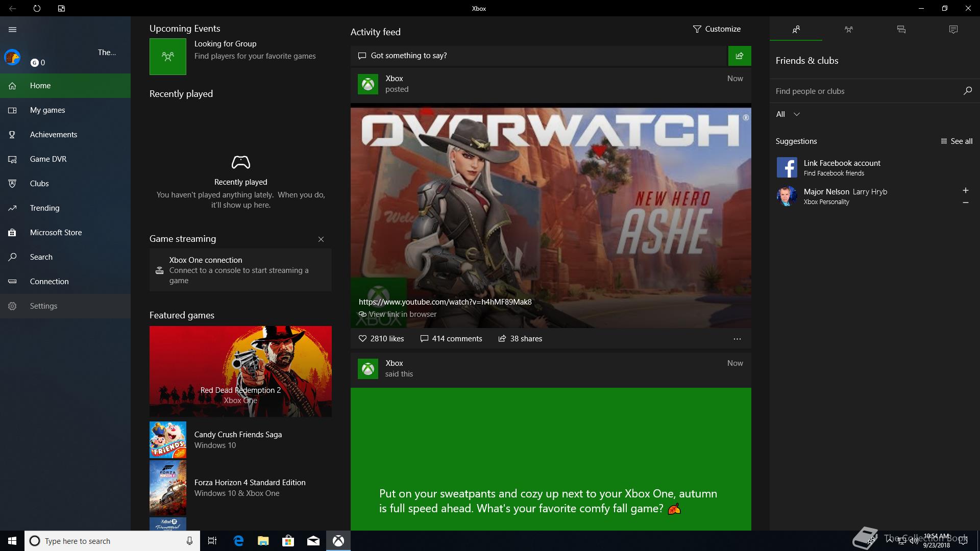Open Connection in sidebar
This screenshot has height=551, width=980.
[65, 282]
